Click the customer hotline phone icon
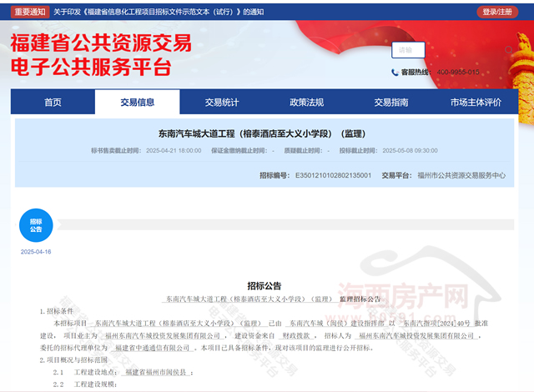The height and width of the screenshot is (392, 534). click(395, 73)
